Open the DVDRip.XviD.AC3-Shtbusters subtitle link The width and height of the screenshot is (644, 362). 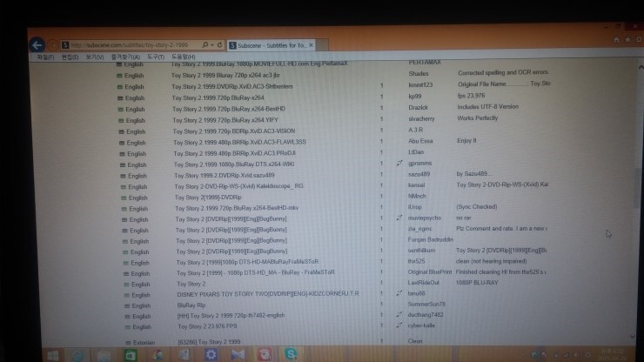coord(232,86)
